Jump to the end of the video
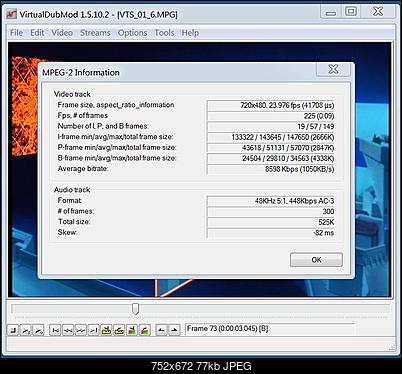Viewport: 402px width, 374px height. coord(93,330)
